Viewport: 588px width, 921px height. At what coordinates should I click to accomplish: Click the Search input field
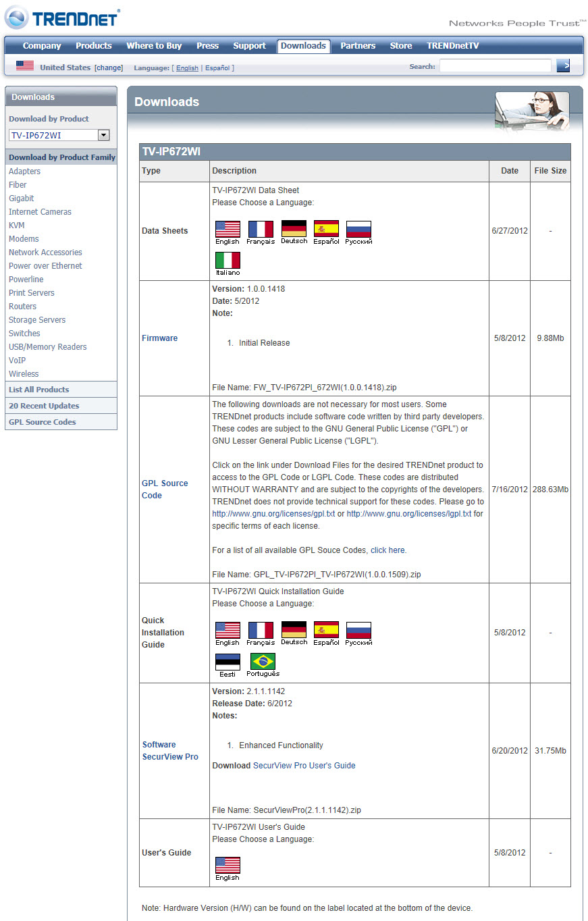496,65
